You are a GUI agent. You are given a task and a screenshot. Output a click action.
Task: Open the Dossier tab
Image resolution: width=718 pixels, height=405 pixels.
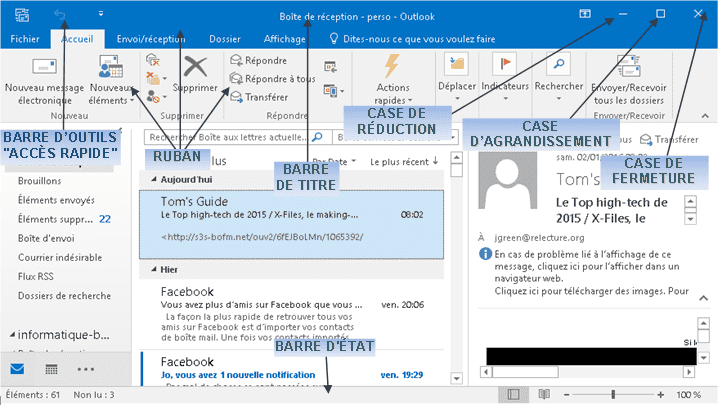coord(225,39)
